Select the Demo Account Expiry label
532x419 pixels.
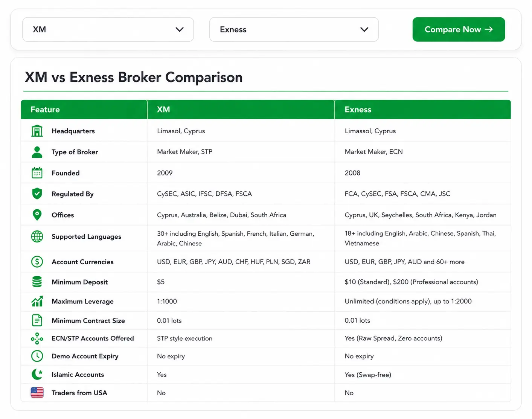pos(85,356)
